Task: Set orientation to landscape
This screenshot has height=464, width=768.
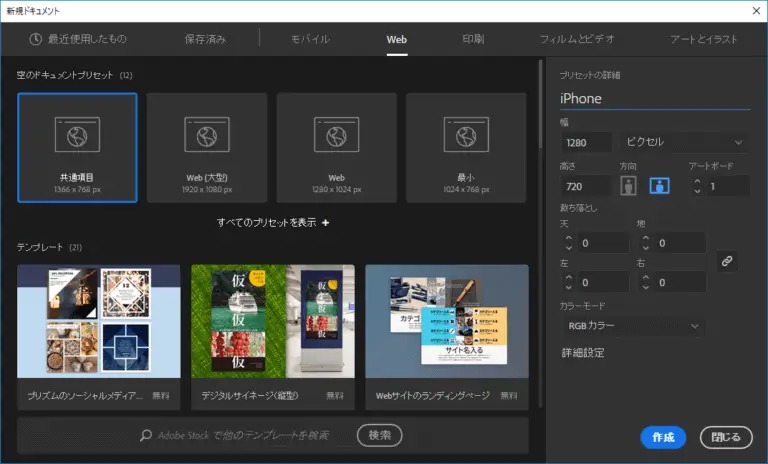Action: tap(659, 185)
